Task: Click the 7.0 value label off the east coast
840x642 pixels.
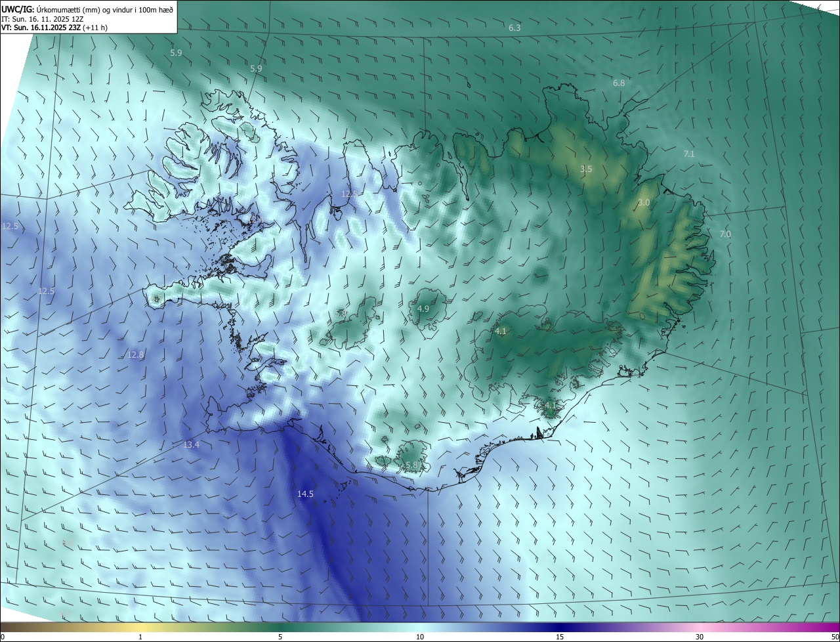Action: (x=725, y=234)
